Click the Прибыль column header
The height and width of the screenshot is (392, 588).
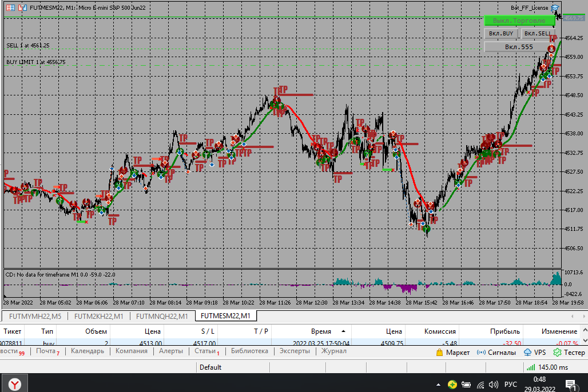pos(504,331)
